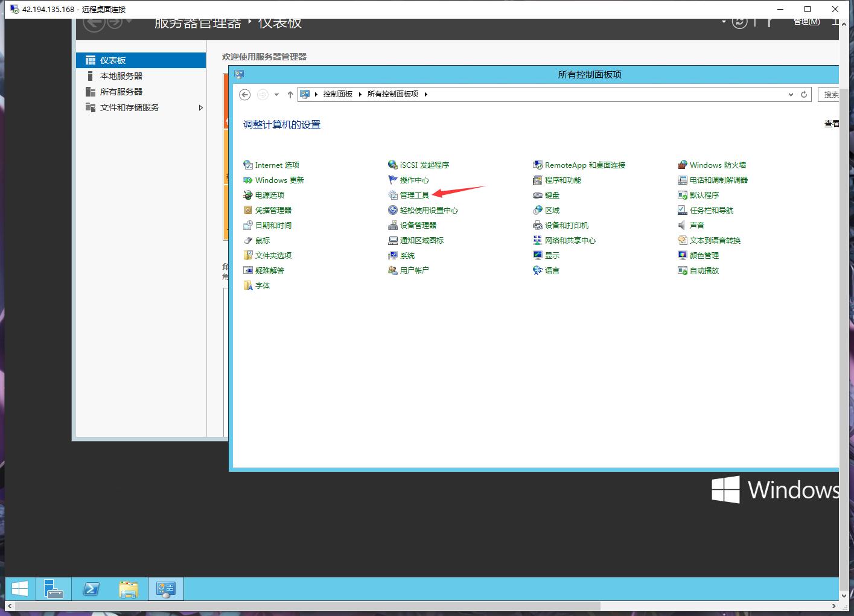
Task: Open the 查看 menu at top right
Action: [x=830, y=123]
